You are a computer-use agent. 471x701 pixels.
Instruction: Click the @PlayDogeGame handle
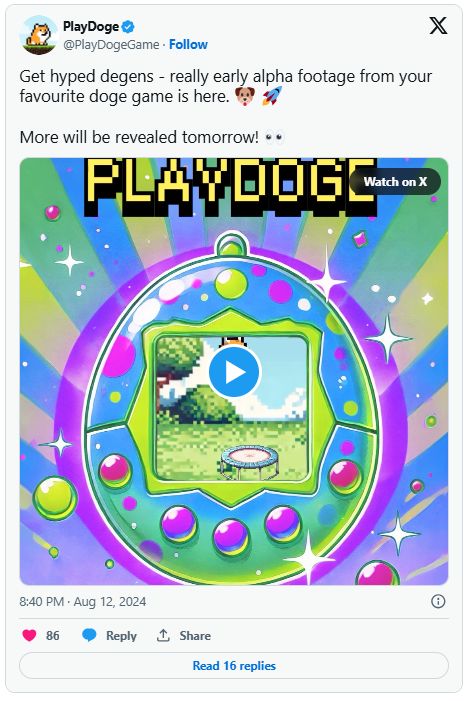[x=111, y=45]
